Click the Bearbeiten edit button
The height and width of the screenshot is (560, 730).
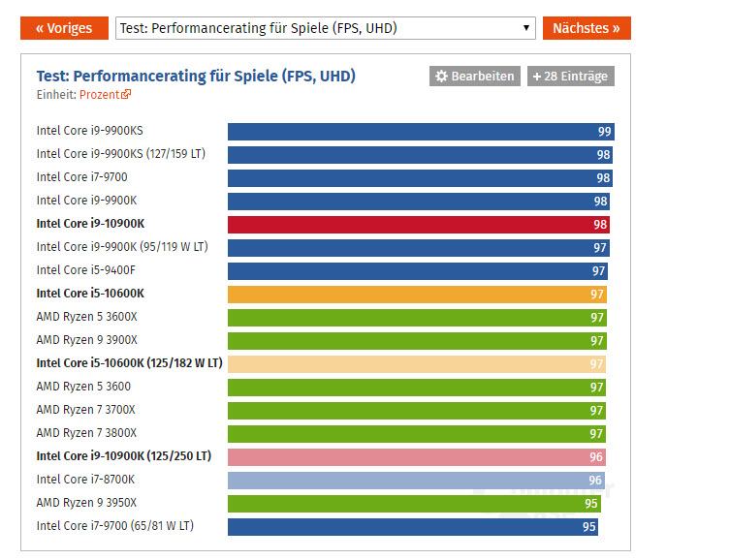click(475, 77)
